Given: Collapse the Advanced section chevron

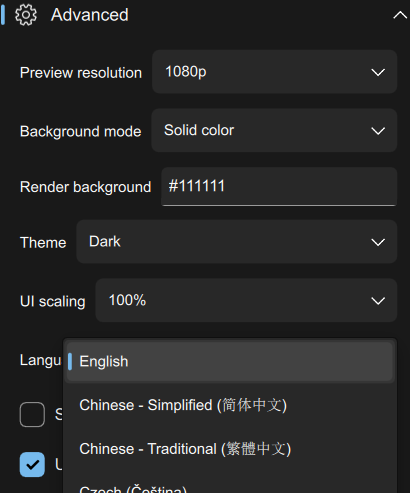Looking at the screenshot, I should 400,15.
